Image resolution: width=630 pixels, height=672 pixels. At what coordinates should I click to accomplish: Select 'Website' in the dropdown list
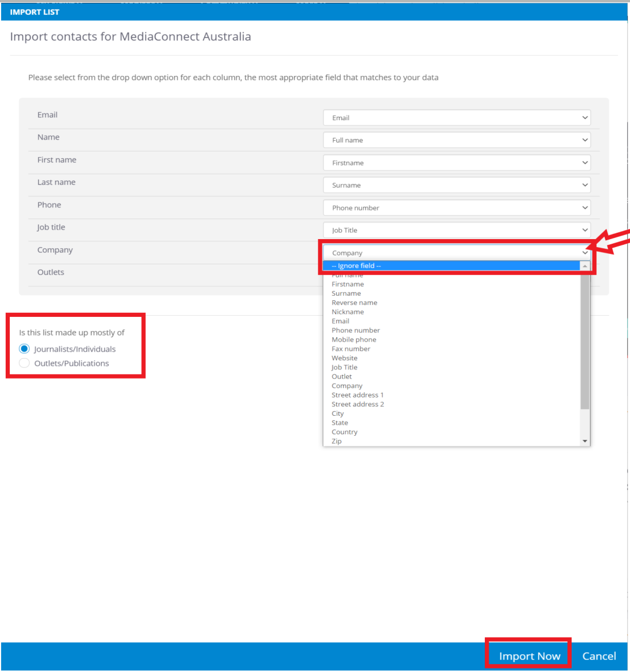point(344,358)
